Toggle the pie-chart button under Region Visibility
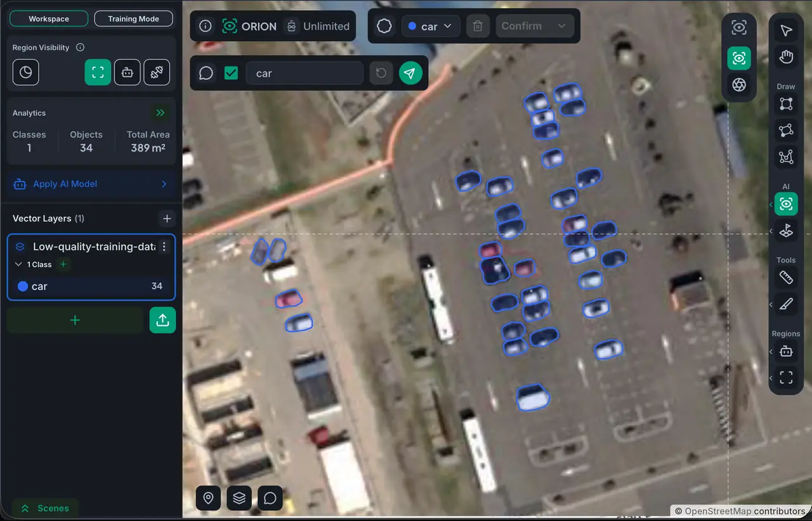The image size is (812, 521). (x=26, y=72)
